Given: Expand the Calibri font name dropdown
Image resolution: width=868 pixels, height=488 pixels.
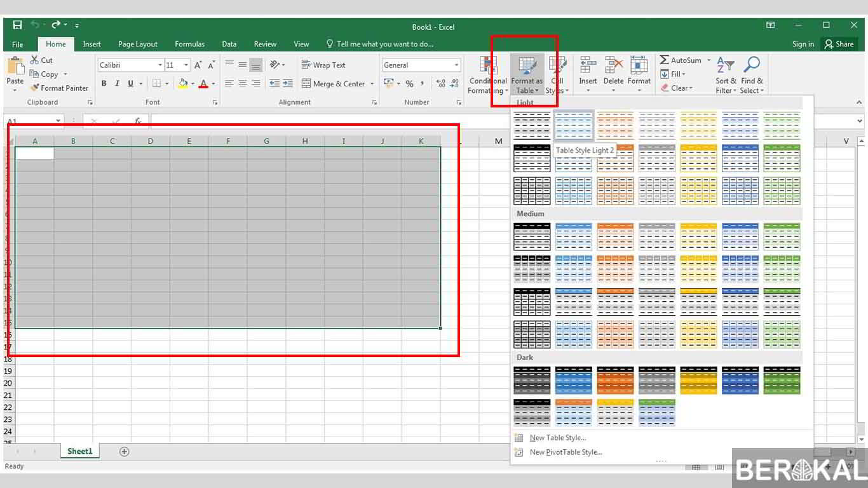Looking at the screenshot, I should pyautogui.click(x=159, y=65).
